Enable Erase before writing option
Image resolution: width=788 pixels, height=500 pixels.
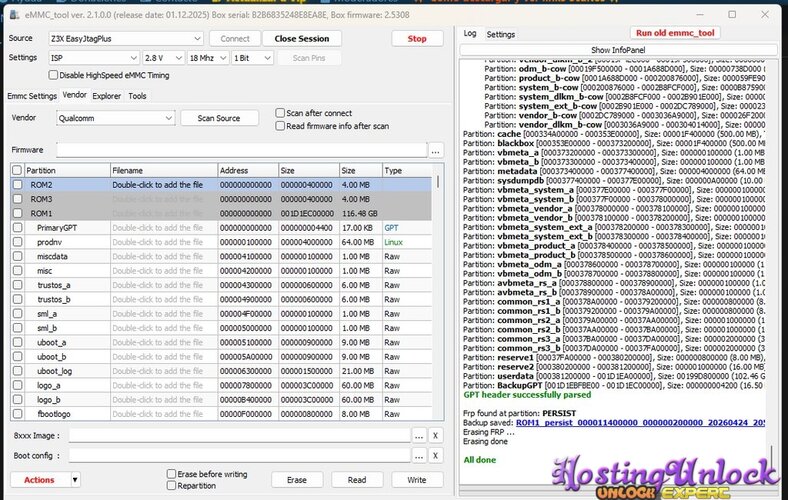[x=171, y=473]
